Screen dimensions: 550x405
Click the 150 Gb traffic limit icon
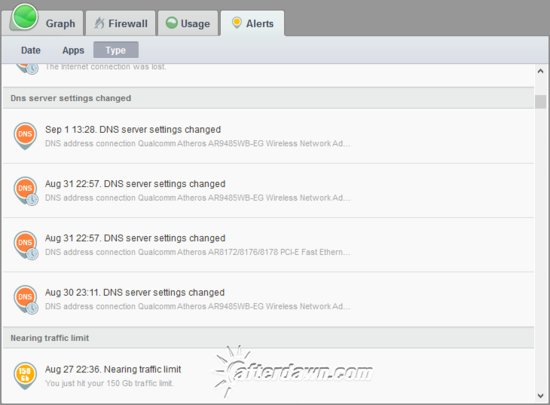point(25,375)
